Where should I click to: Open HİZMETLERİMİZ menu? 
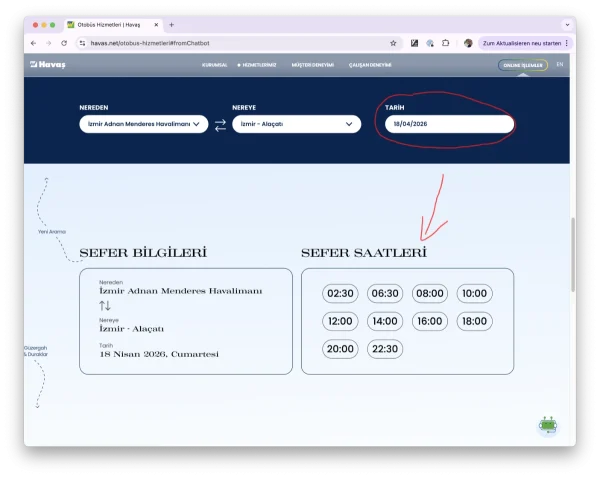click(259, 65)
